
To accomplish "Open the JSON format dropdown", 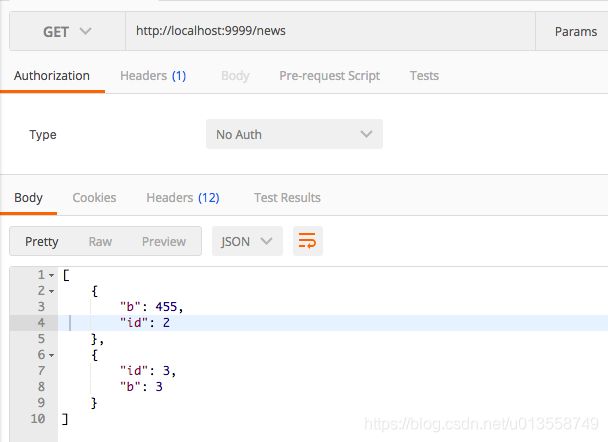I will point(246,241).
